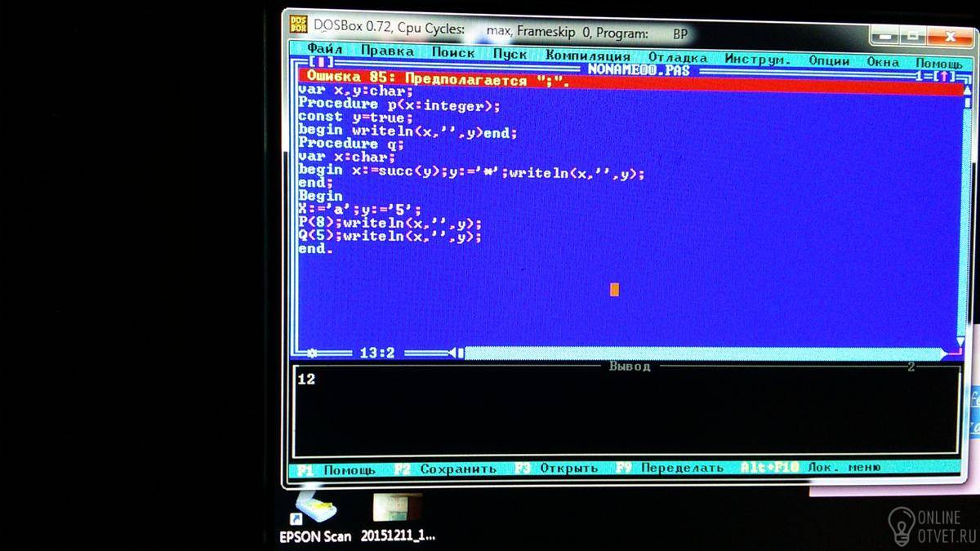Click F1 Помощь in status bar
Image resolution: width=980 pixels, height=551 pixels.
(x=336, y=470)
